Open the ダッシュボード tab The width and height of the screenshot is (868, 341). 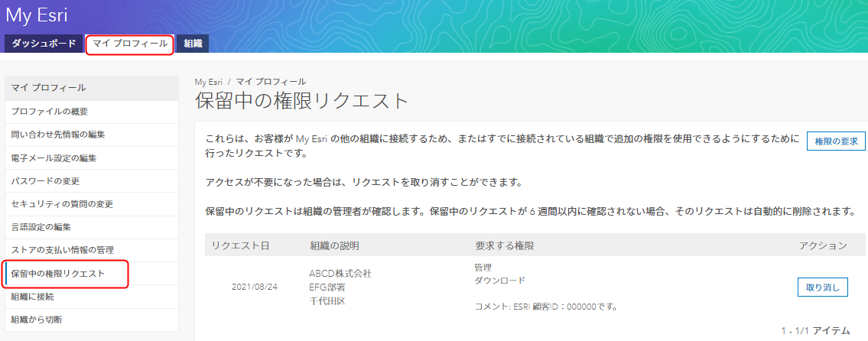click(44, 44)
